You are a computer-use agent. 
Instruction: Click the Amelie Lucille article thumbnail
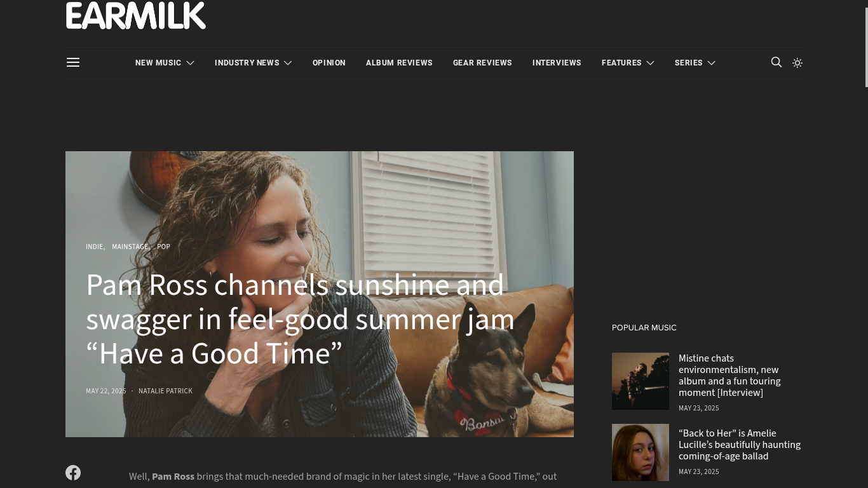click(x=641, y=452)
